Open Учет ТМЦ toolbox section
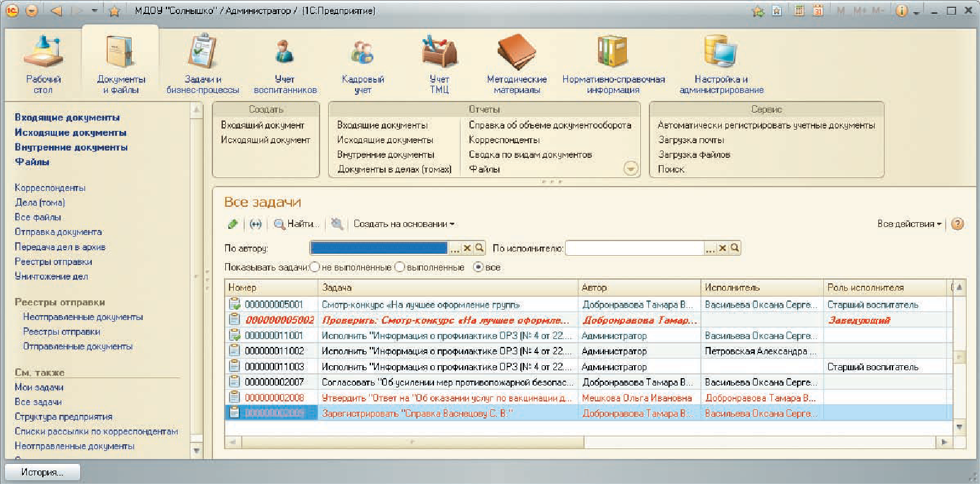Viewport: 980px width, 484px height. (x=439, y=64)
